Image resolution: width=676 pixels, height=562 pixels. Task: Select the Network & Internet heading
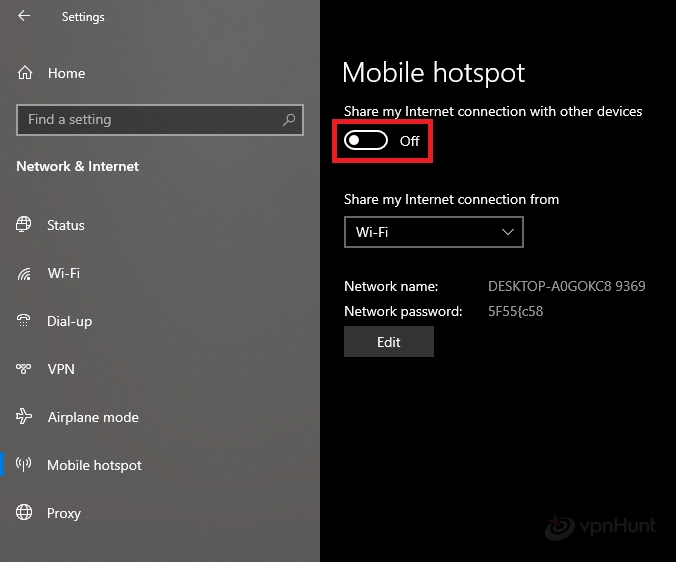pyautogui.click(x=78, y=166)
